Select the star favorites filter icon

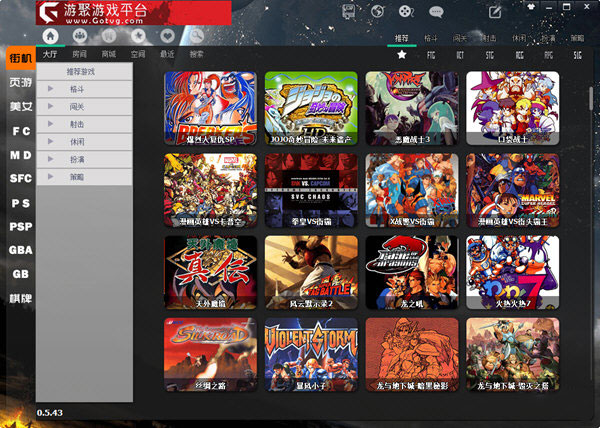click(x=402, y=55)
